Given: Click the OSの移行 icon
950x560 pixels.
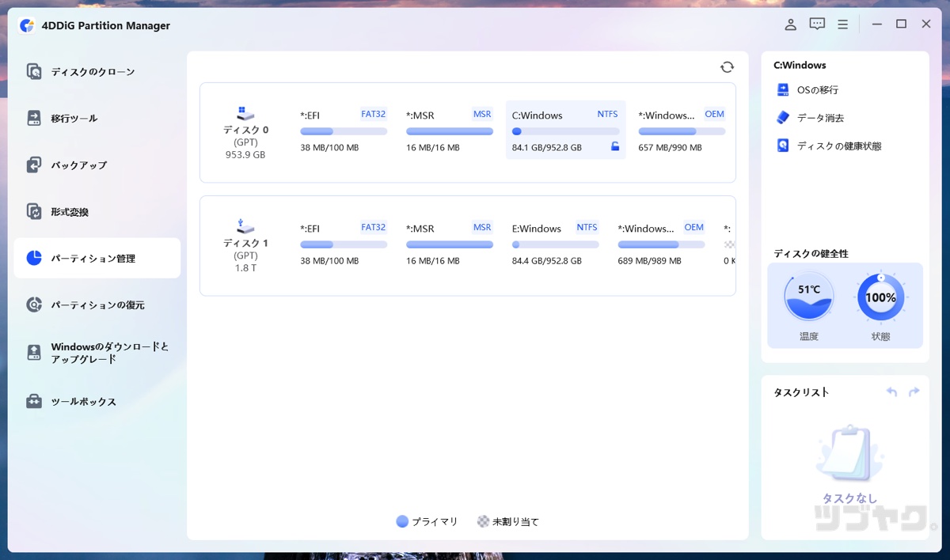Looking at the screenshot, I should 783,90.
